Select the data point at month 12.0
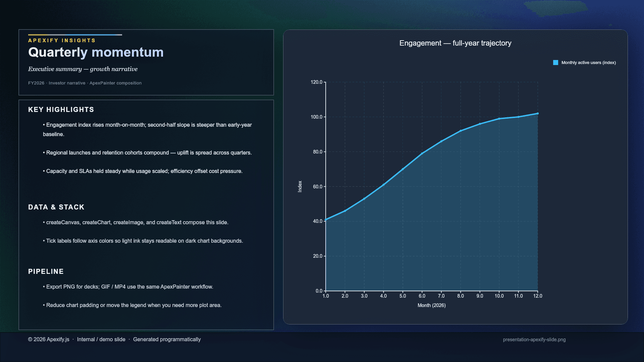Viewport: 644px width, 362px height. click(538, 114)
